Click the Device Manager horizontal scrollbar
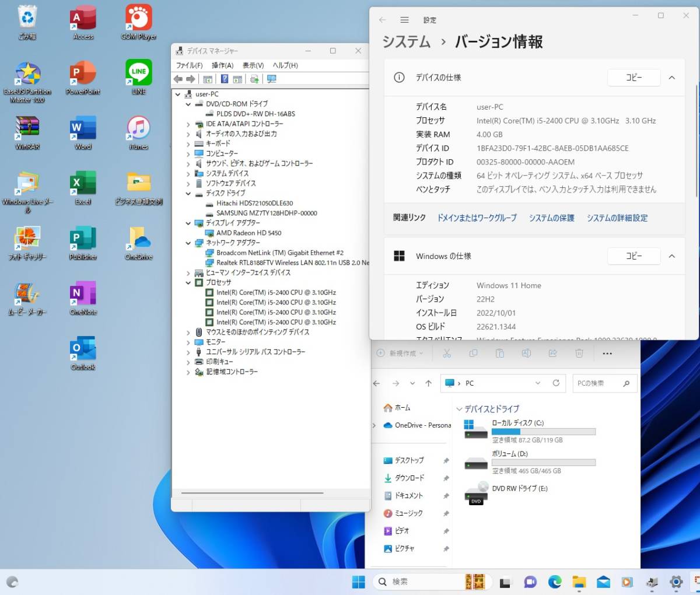700x595 pixels. 252,493
